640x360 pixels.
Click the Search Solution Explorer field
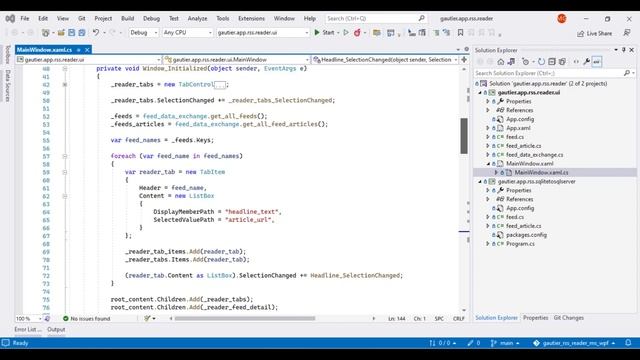tap(554, 73)
